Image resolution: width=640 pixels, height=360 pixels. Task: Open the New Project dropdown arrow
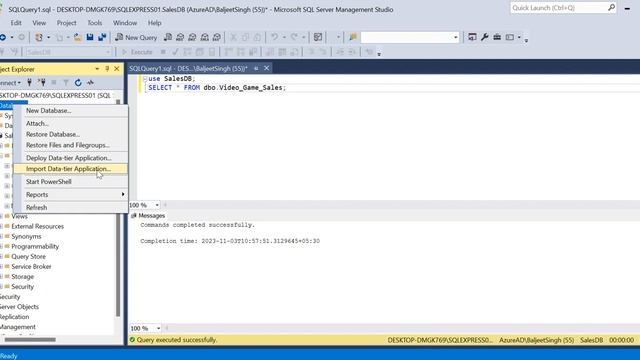[x=49, y=37]
